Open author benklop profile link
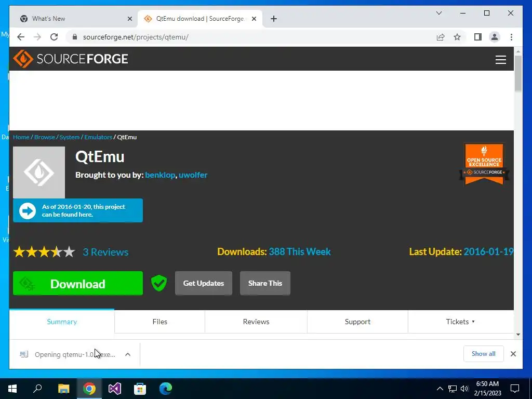The height and width of the screenshot is (399, 532). point(160,175)
